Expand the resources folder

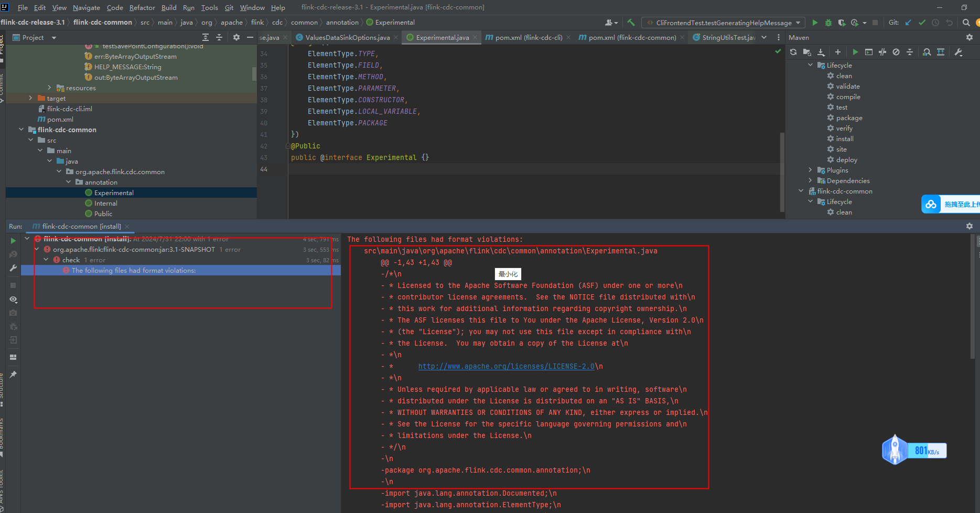point(49,88)
